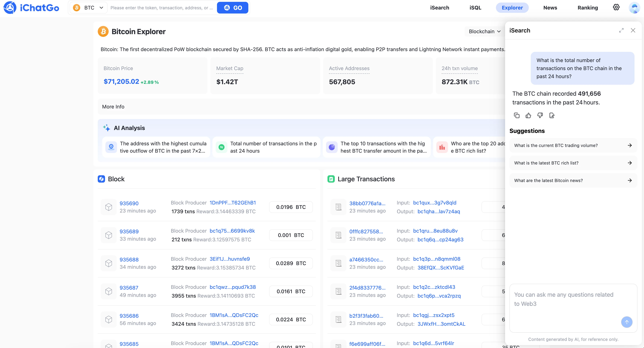Click the token search input field

(162, 8)
